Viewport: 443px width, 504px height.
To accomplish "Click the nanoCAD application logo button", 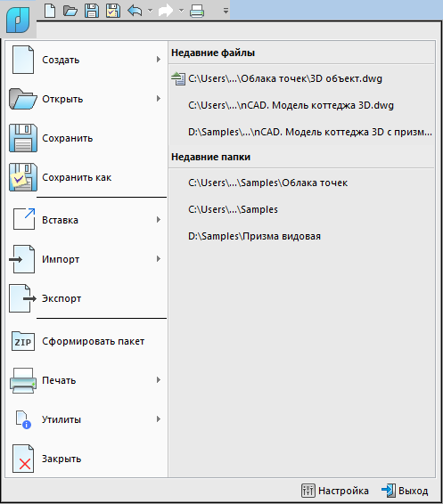I will (18, 20).
